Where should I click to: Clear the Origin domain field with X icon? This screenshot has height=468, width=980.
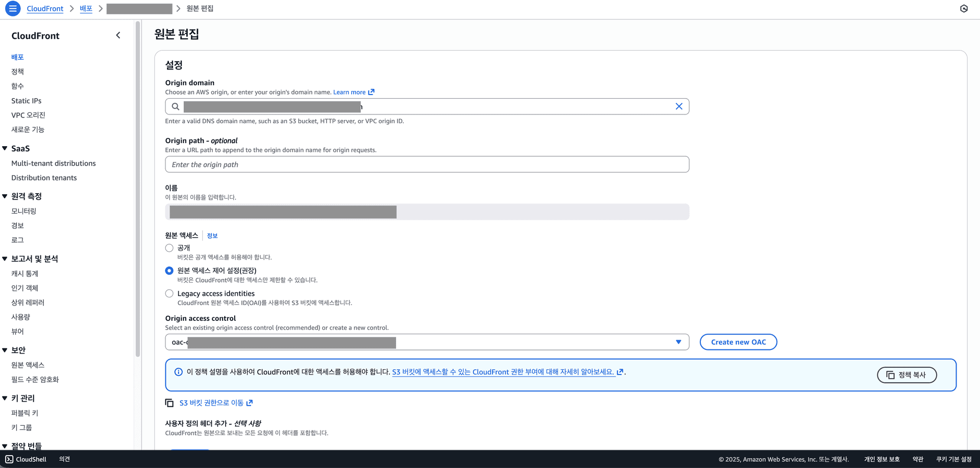(678, 106)
